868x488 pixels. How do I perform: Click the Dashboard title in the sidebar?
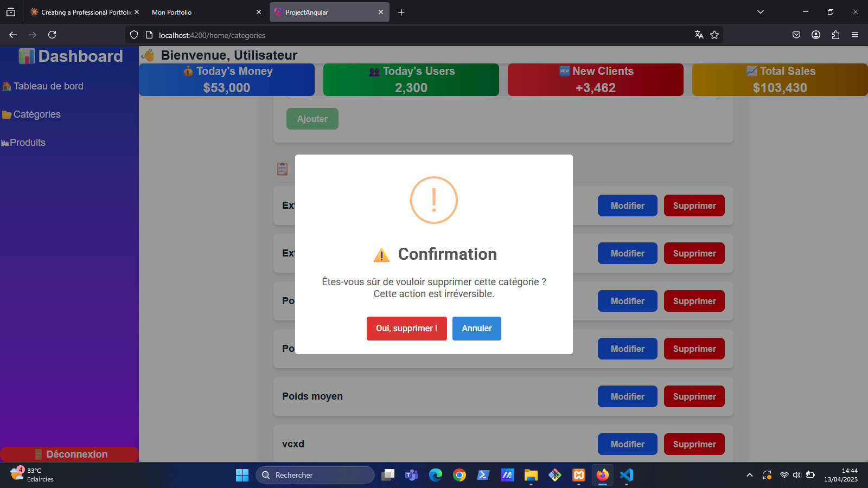point(71,56)
